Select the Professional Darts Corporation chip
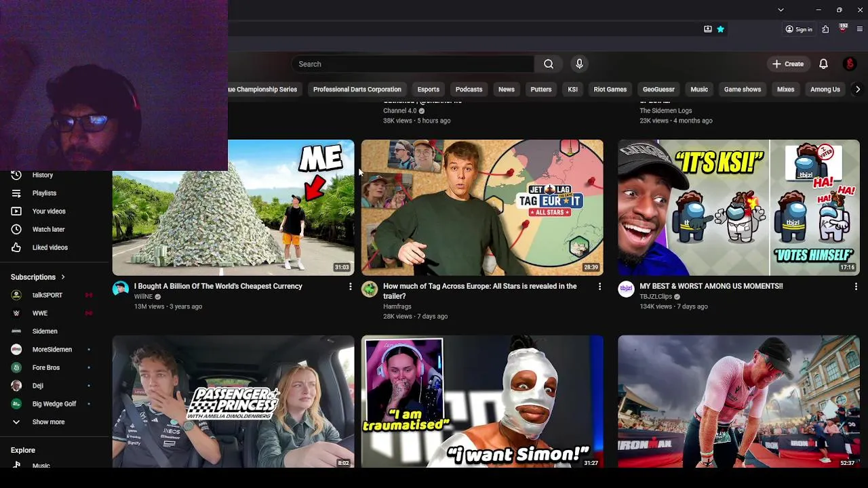 357,89
